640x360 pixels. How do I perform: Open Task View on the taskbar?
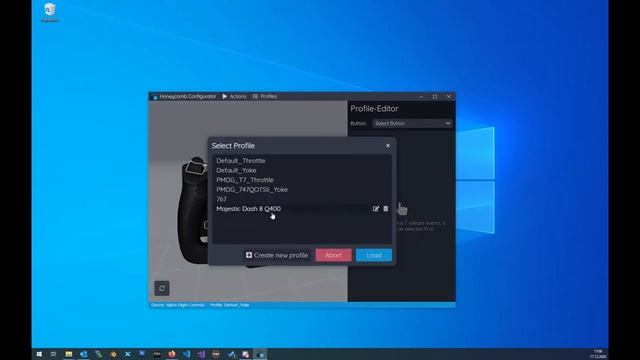53,354
